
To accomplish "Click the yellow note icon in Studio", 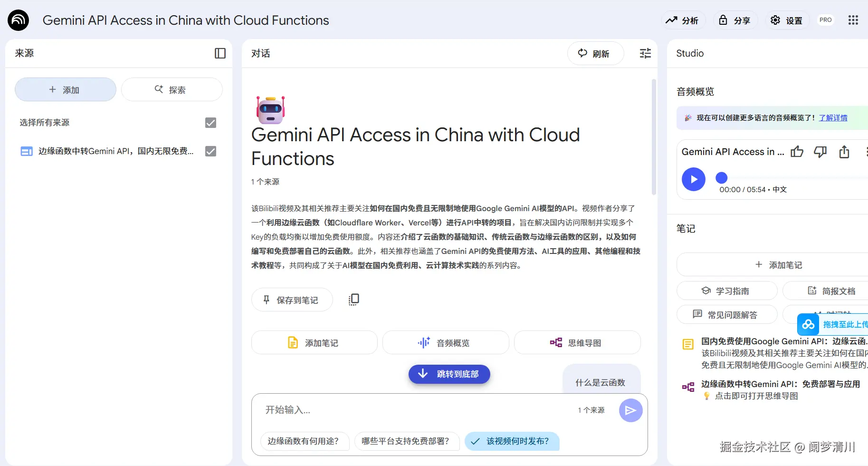I will [688, 344].
